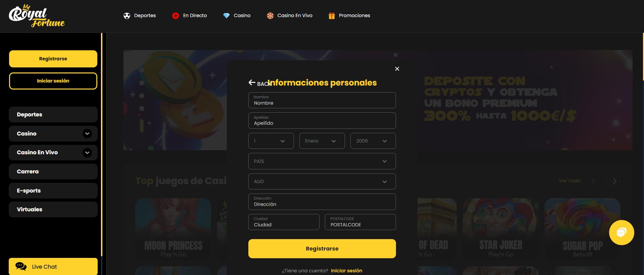The width and height of the screenshot is (644, 275).
Task: Open the PAÍS country dropdown
Action: point(322,161)
